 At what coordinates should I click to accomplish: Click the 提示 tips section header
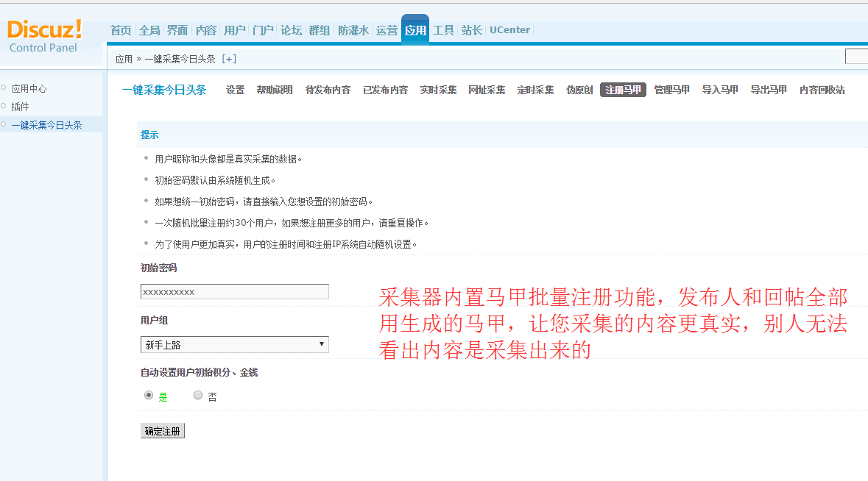point(149,135)
